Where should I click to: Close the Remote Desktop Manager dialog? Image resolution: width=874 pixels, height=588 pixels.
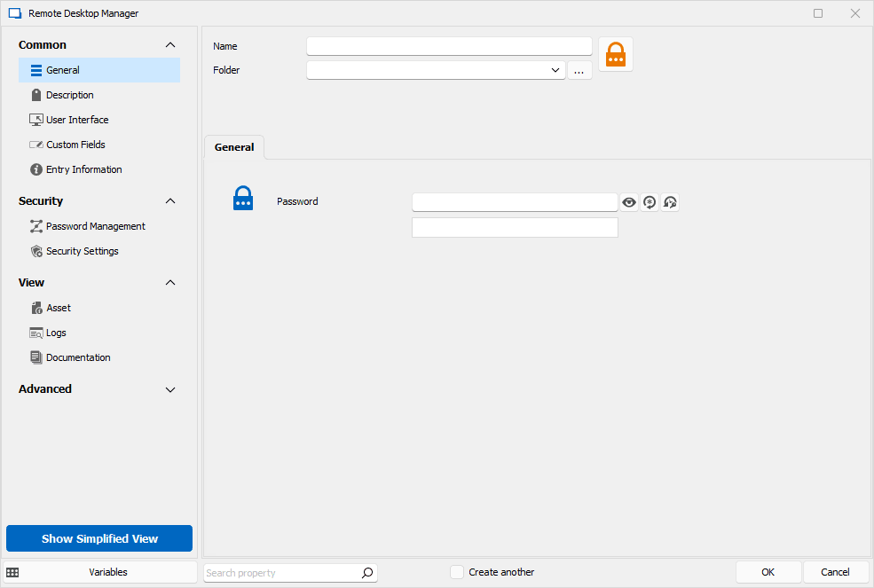coord(855,13)
